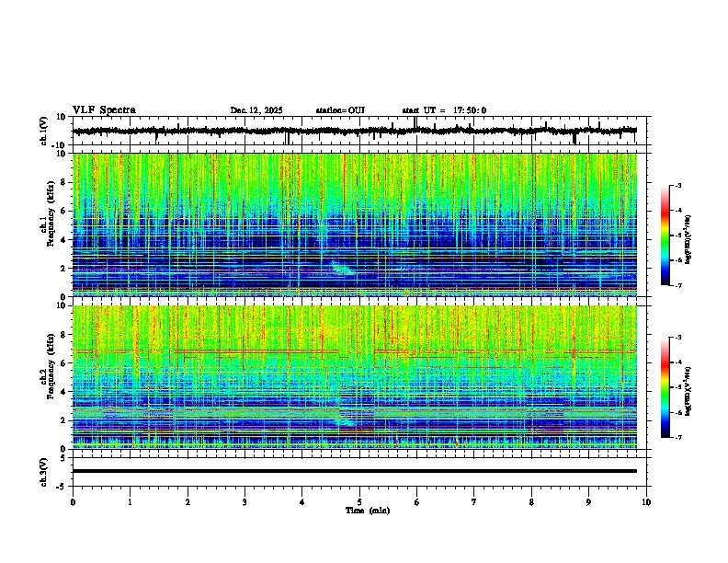This screenshot has width=728, height=563.
Task: Click time axis tick label "2"
Action: point(188,502)
